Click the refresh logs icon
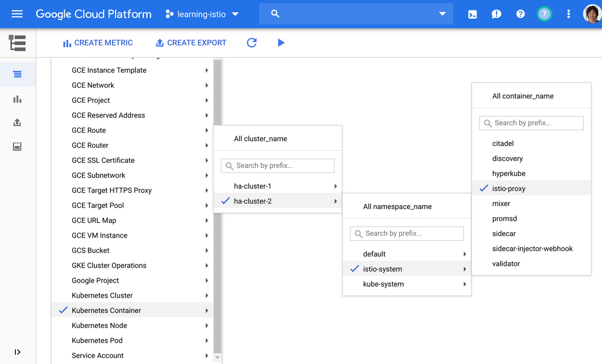Viewport: 602px width, 364px height. [252, 43]
